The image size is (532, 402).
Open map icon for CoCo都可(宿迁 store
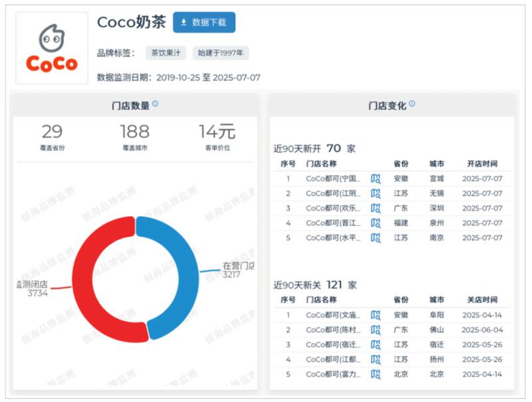point(376,345)
